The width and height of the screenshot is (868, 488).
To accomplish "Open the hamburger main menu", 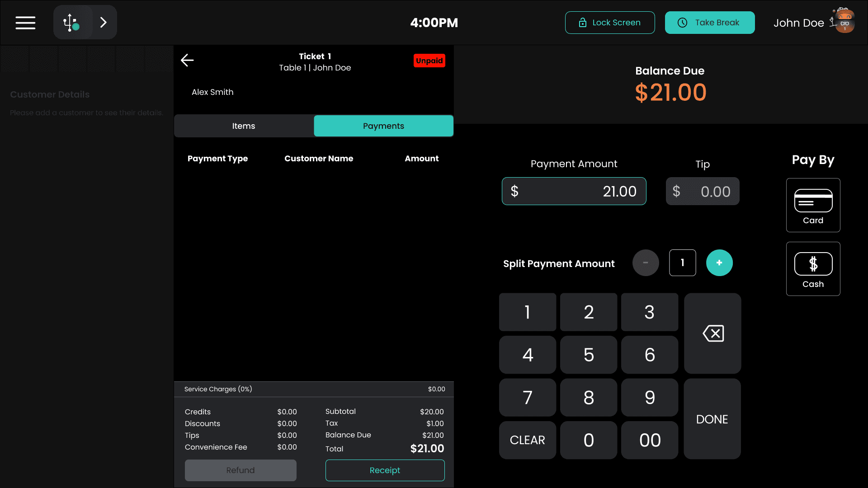I will [25, 23].
